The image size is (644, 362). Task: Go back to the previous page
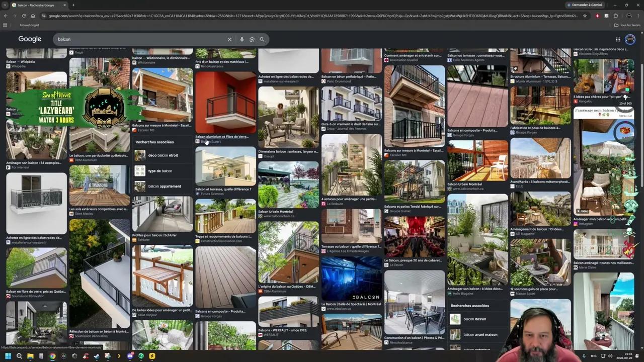(6, 16)
